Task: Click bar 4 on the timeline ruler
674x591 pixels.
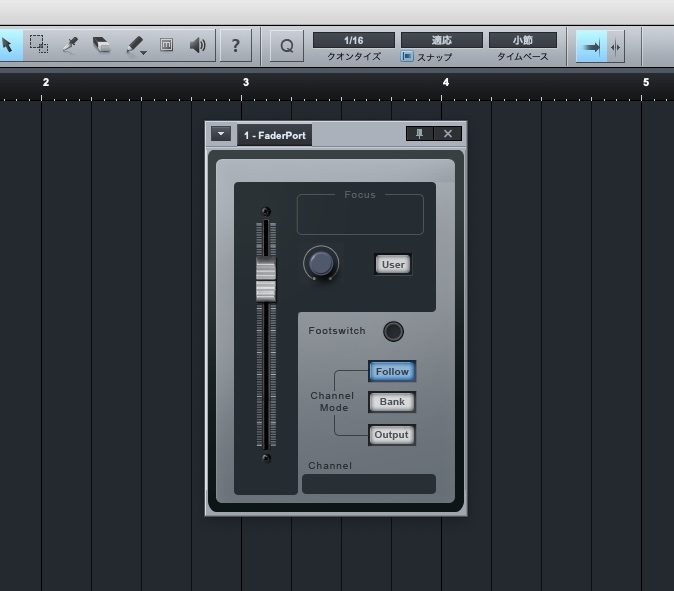Action: (446, 82)
